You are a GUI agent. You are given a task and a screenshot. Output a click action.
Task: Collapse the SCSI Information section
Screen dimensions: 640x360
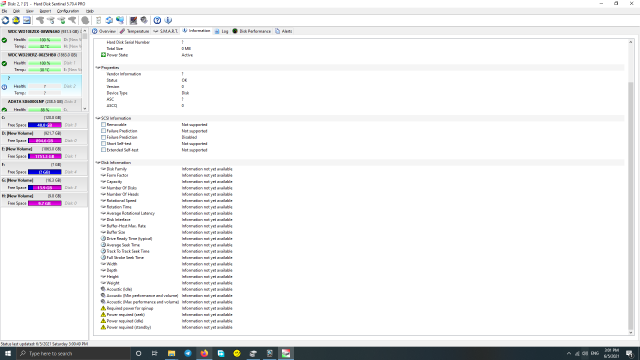click(98, 118)
